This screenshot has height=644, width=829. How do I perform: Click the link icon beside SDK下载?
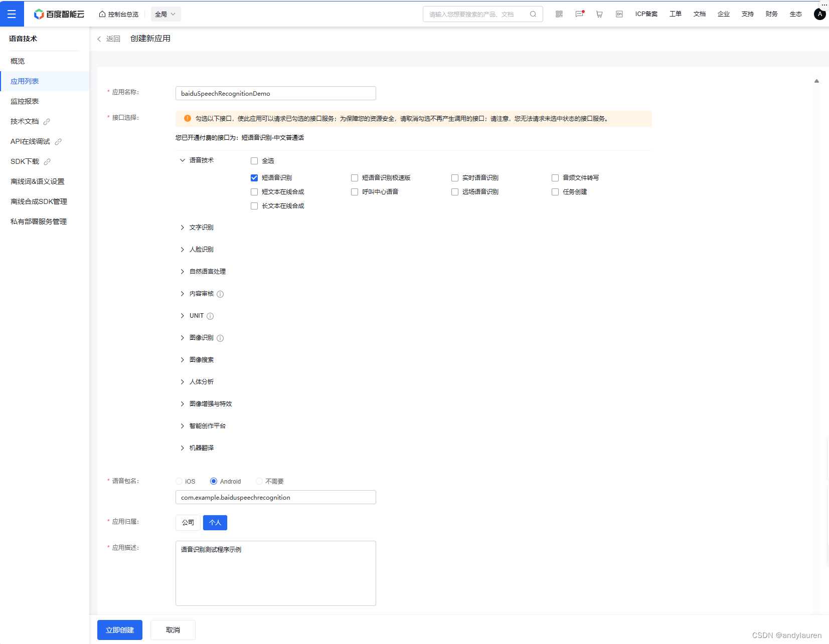47,162
